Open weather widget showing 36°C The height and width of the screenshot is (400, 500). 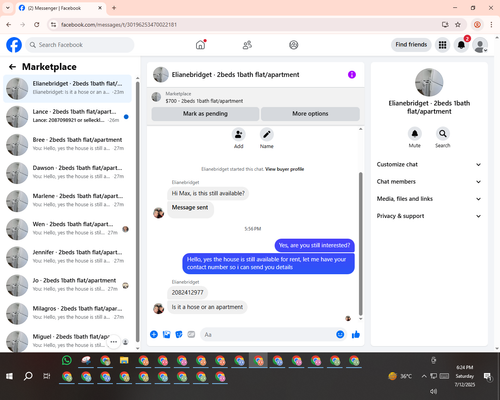400,376
